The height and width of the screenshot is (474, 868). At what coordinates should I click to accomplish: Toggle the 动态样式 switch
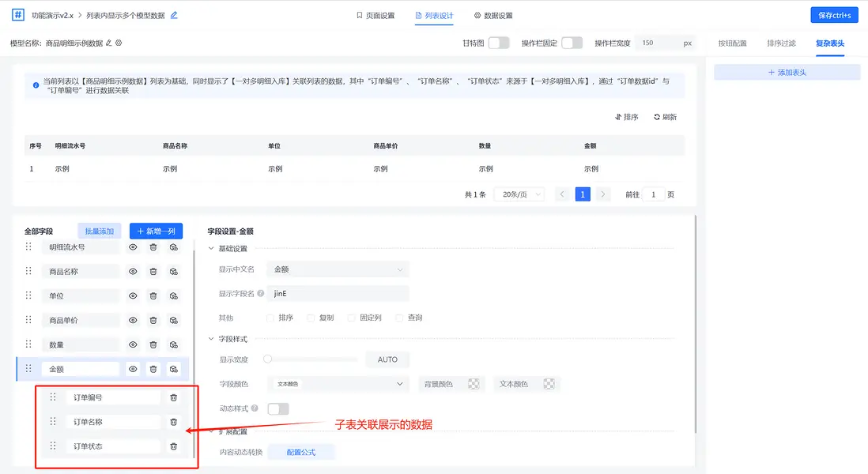278,408
